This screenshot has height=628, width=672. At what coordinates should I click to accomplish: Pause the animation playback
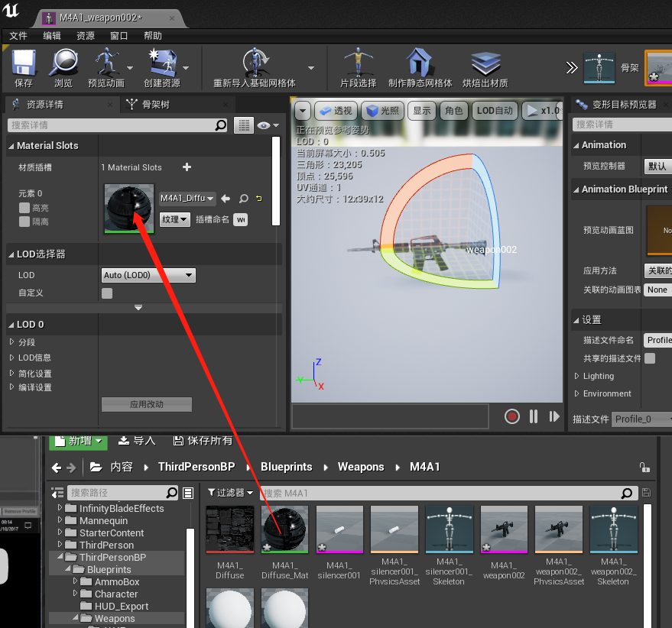coord(534,416)
